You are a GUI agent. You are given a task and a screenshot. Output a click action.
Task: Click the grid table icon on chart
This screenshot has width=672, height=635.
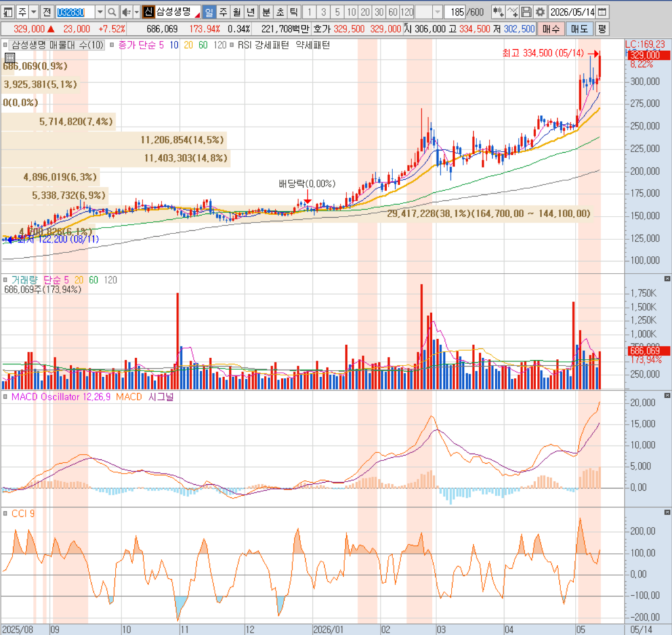[10, 58]
